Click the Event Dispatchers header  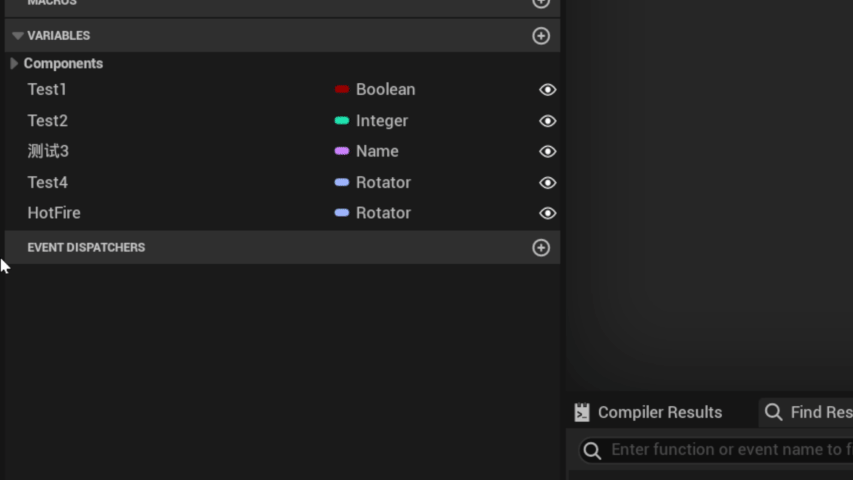point(86,248)
